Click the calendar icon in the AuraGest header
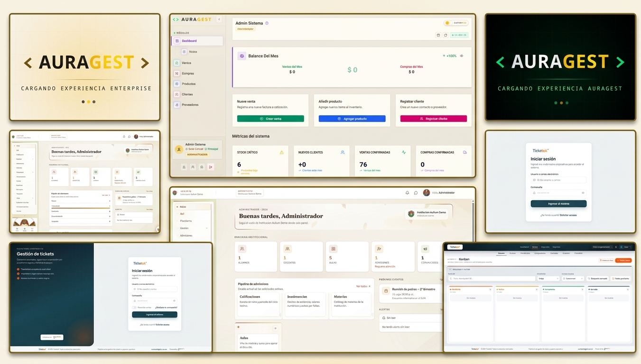Image resolution: width=641 pixels, height=364 pixels. click(438, 35)
